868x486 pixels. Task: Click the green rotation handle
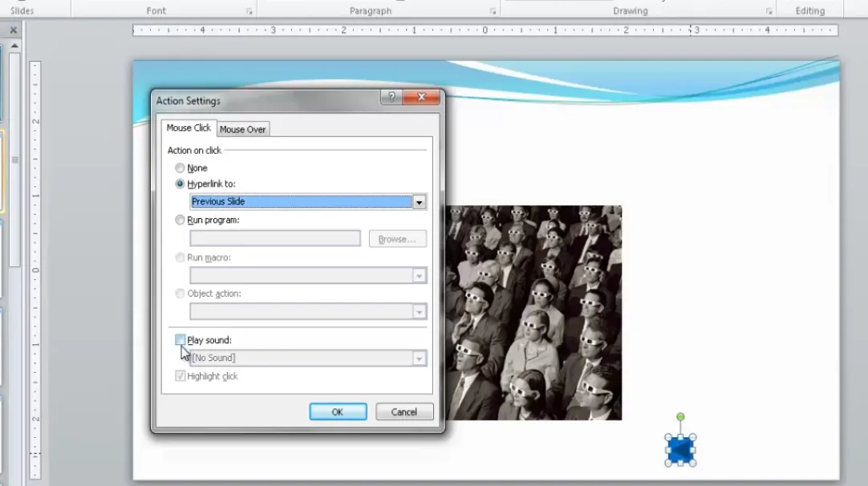point(680,417)
